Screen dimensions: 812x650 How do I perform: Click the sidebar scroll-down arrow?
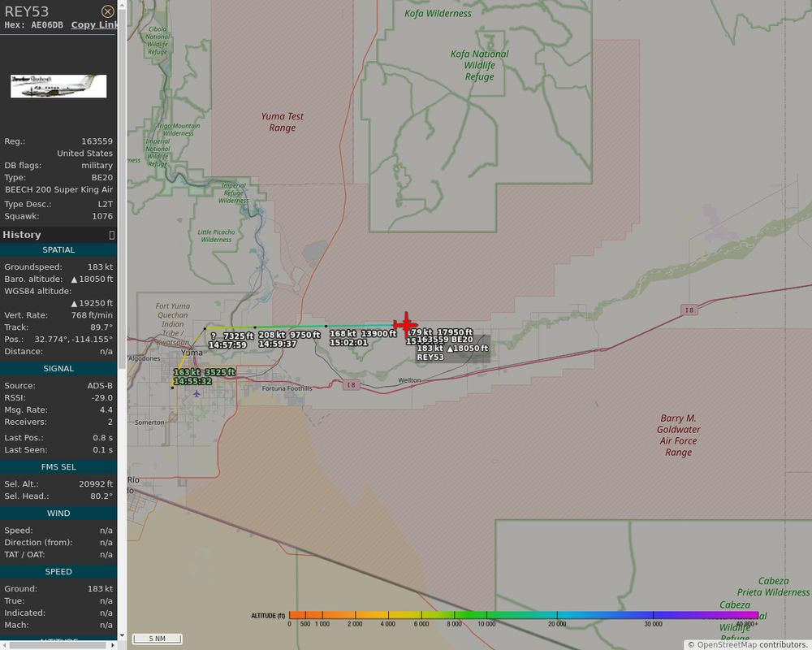click(123, 635)
